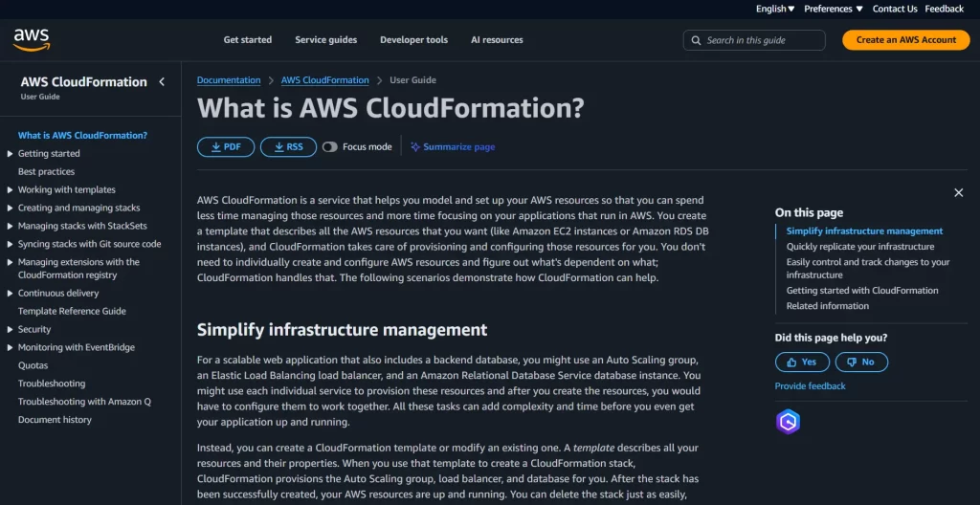Open Developer tools menu
This screenshot has width=980, height=505.
pyautogui.click(x=413, y=40)
